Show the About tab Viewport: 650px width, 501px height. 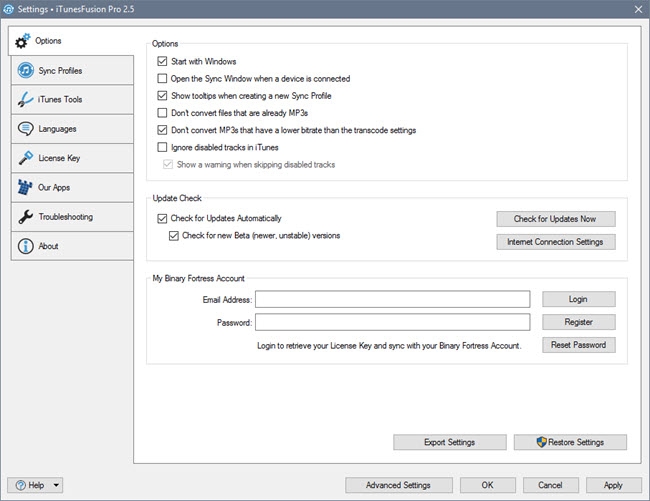point(72,246)
